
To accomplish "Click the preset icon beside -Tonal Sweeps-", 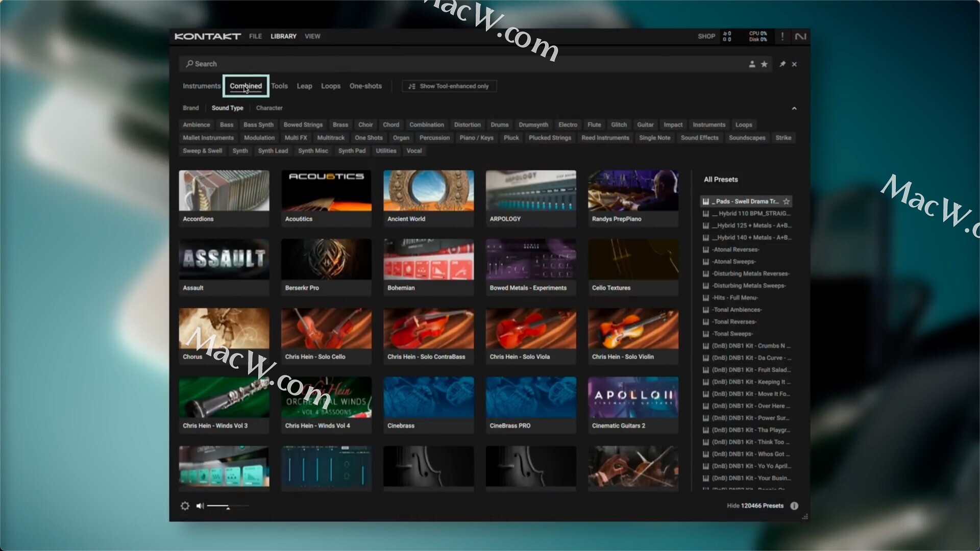I will pyautogui.click(x=706, y=334).
